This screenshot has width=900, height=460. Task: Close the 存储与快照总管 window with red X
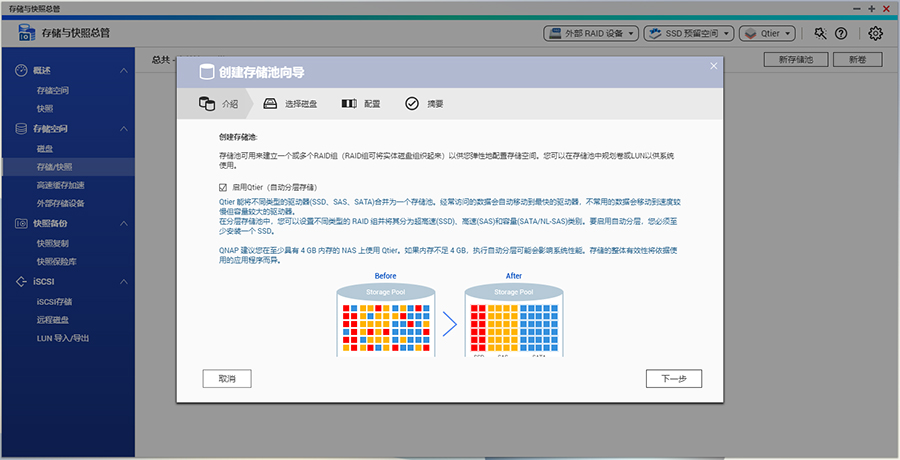point(886,9)
